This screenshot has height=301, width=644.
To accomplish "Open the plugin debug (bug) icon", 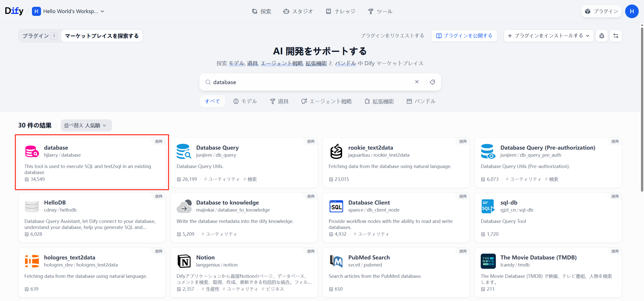I will click(601, 36).
